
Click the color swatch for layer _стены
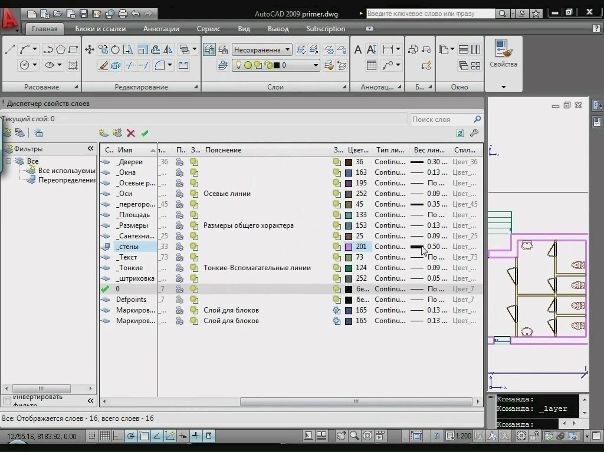tap(347, 246)
